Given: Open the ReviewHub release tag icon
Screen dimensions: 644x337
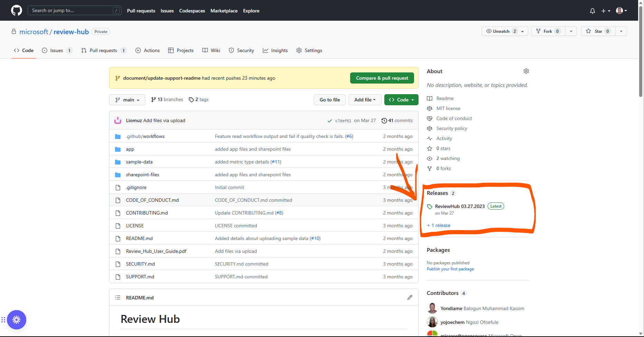Looking at the screenshot, I should [429, 206].
